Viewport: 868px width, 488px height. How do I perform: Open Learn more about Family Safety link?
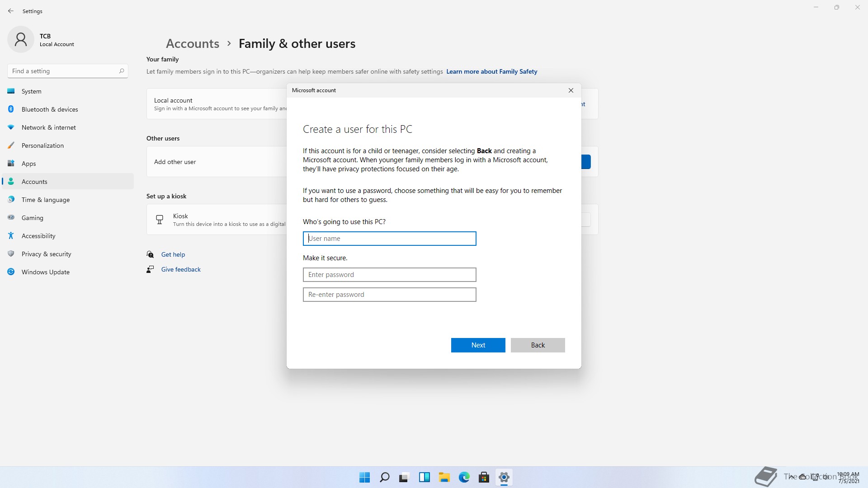point(492,71)
